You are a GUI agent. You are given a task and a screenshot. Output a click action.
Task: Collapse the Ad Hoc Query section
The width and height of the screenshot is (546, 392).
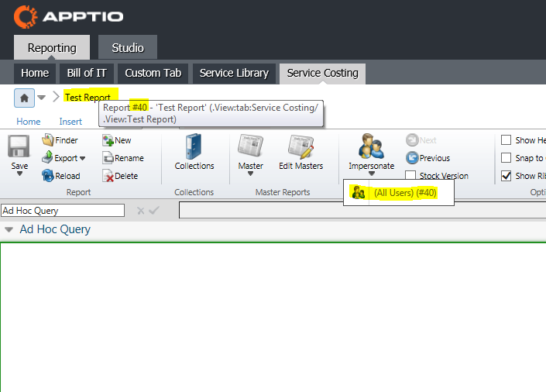(x=9, y=229)
